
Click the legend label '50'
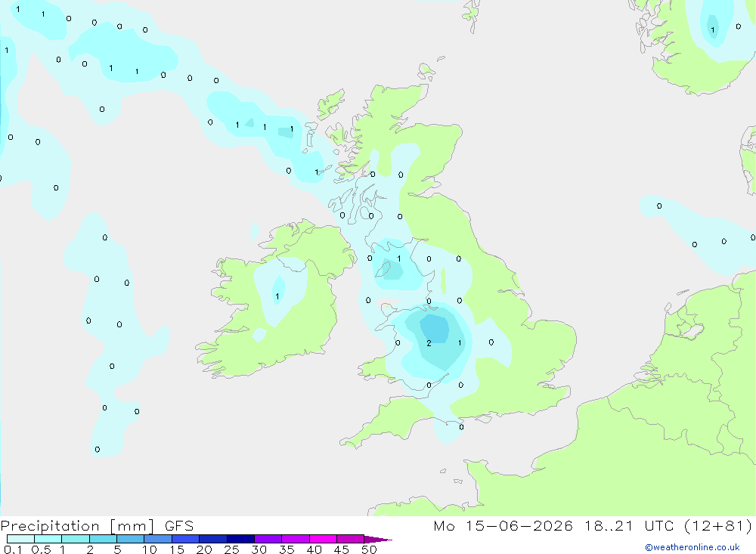pyautogui.click(x=370, y=549)
